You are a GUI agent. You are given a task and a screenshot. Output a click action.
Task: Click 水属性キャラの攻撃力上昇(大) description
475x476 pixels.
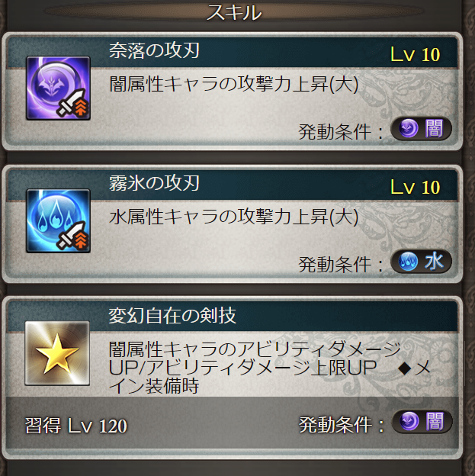234,217
